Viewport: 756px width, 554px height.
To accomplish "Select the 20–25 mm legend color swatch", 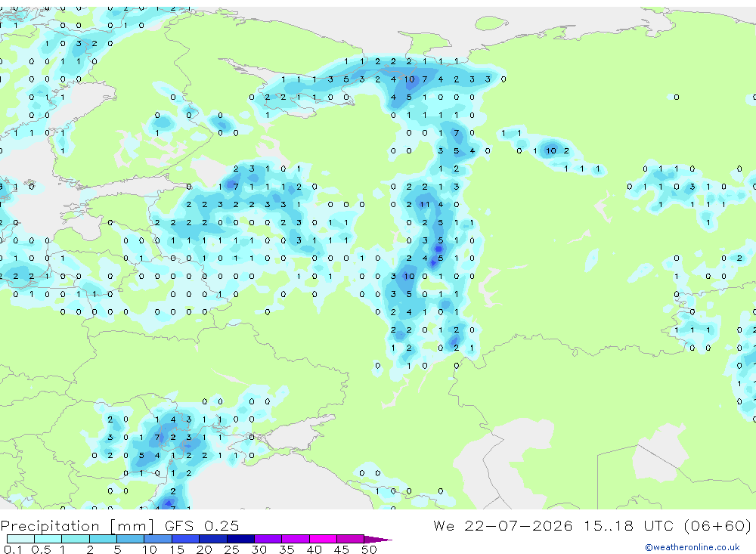I will click(x=213, y=539).
